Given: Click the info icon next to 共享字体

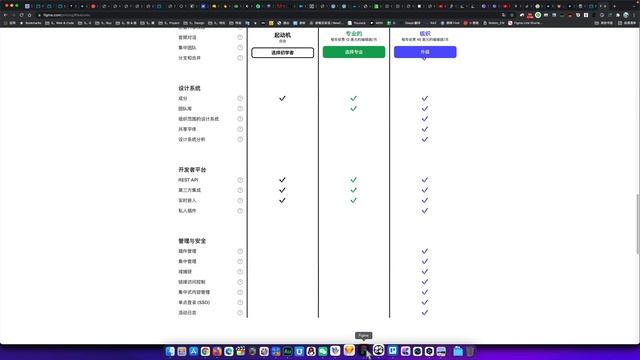Looking at the screenshot, I should pos(240,129).
